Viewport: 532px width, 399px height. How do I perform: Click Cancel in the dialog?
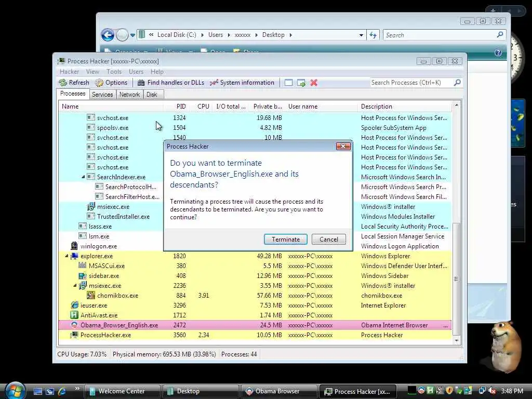point(329,239)
